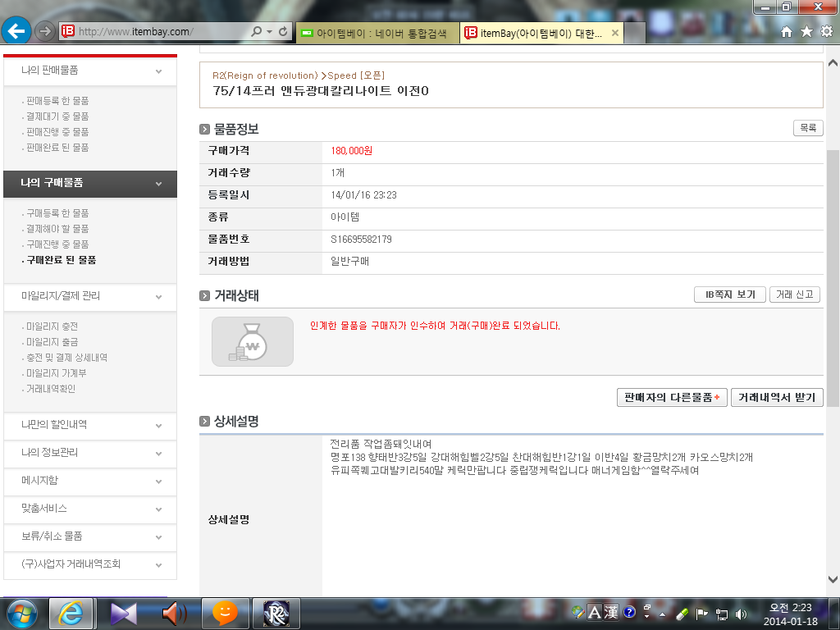Click the 마일리지 충전 link
Viewport: 840px width, 630px height.
click(x=52, y=326)
